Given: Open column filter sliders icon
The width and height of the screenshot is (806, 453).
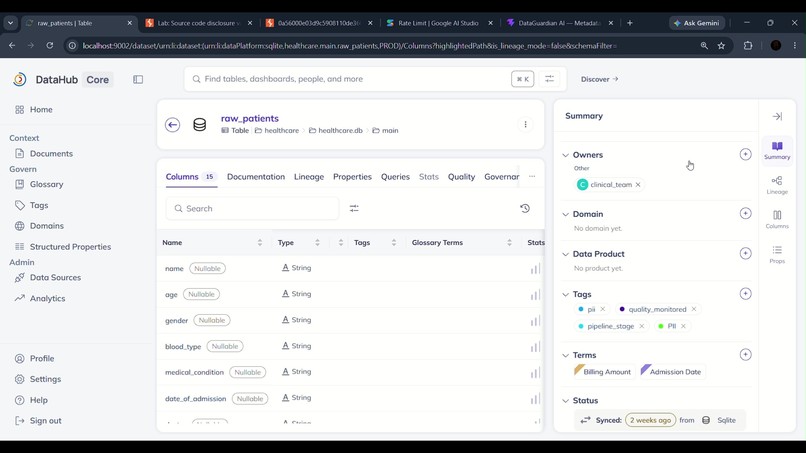Looking at the screenshot, I should click(x=354, y=208).
